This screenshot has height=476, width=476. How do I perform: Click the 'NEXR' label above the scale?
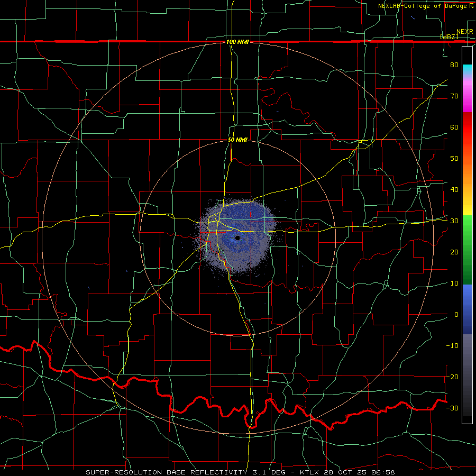pyautogui.click(x=464, y=32)
